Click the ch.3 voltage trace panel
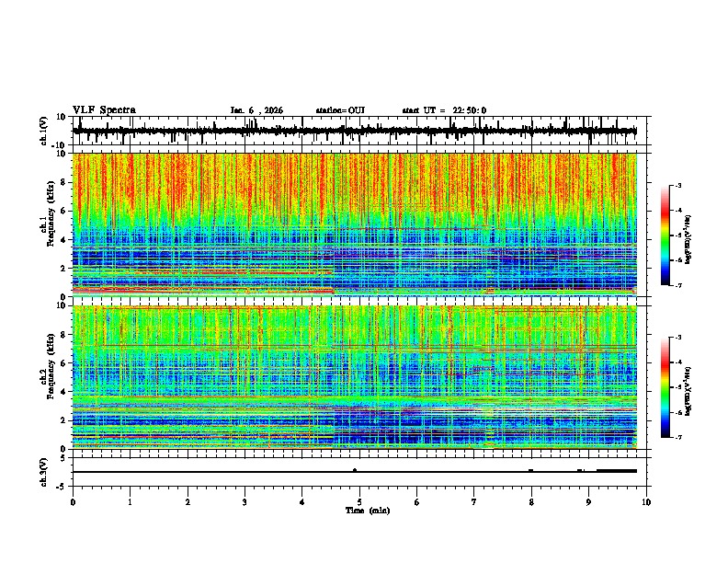 pos(361,472)
